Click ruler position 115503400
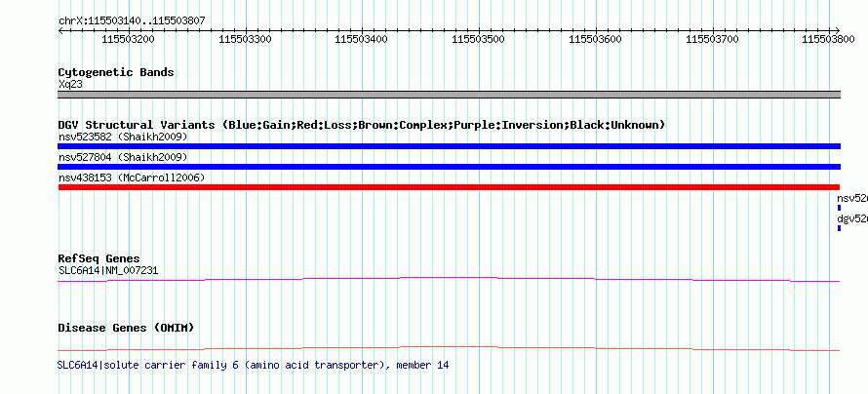This screenshot has height=394, width=868. (362, 39)
